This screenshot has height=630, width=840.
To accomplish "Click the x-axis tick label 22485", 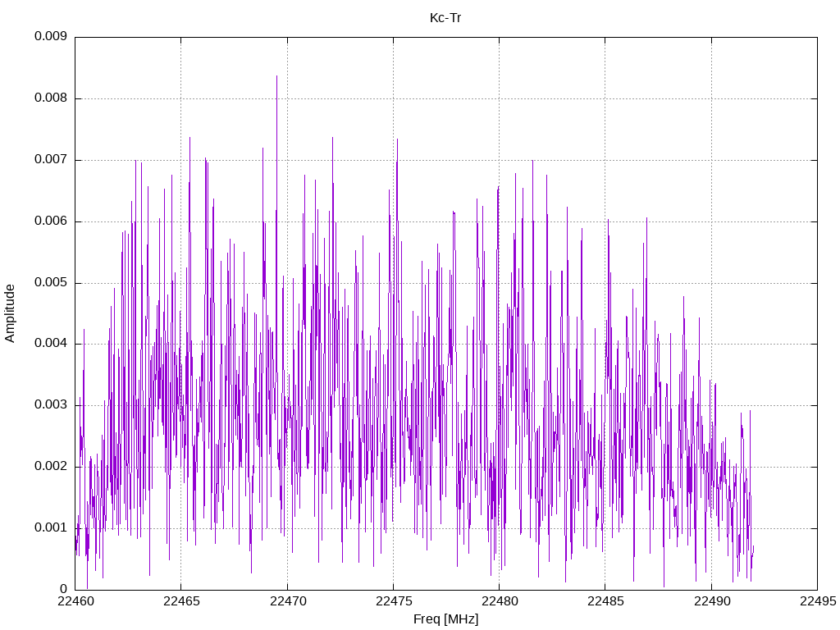I will 605,601.
